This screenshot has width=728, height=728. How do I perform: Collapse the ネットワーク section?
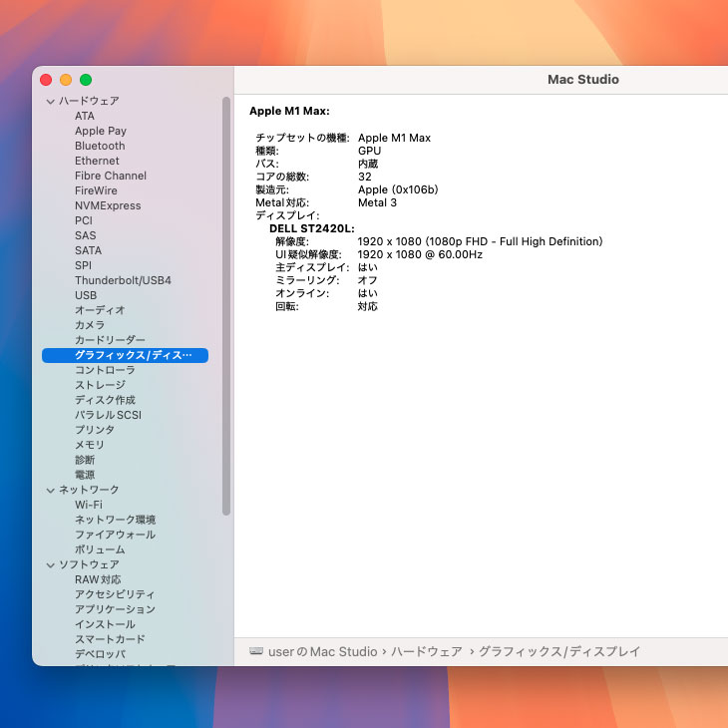[x=51, y=491]
